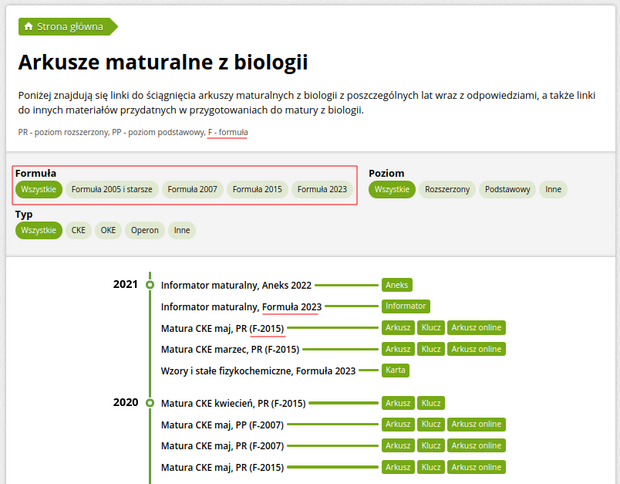Open Klucz for Matura CKE maj PP F-2007
The height and width of the screenshot is (484, 620).
click(x=431, y=424)
